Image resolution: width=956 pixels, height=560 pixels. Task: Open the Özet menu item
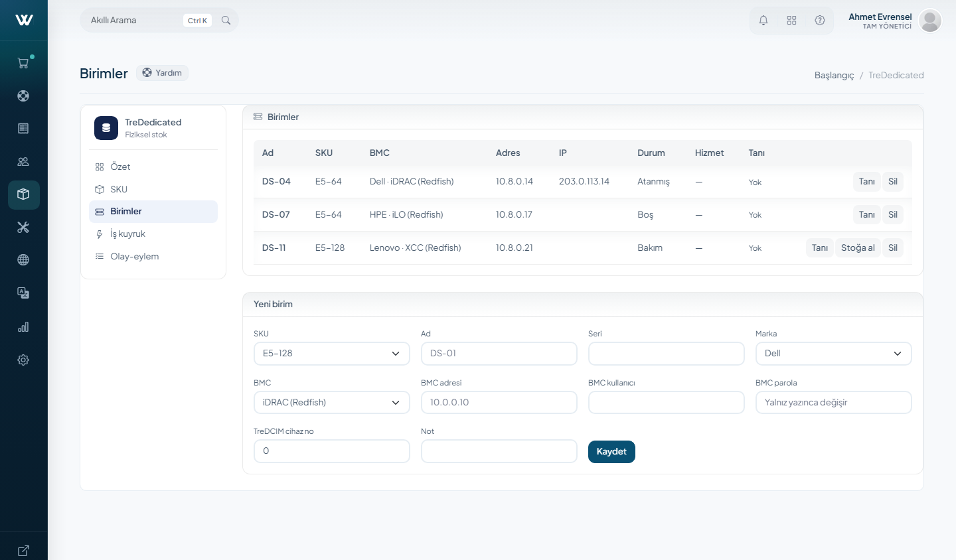click(153, 167)
